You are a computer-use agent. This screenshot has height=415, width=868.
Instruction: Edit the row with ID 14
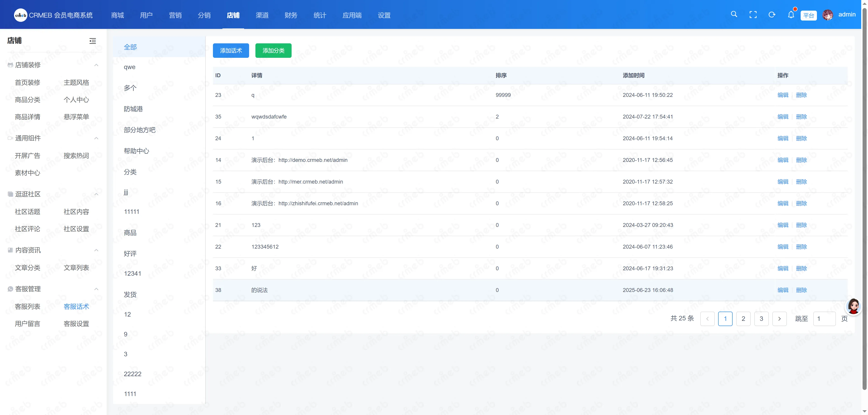pyautogui.click(x=783, y=160)
